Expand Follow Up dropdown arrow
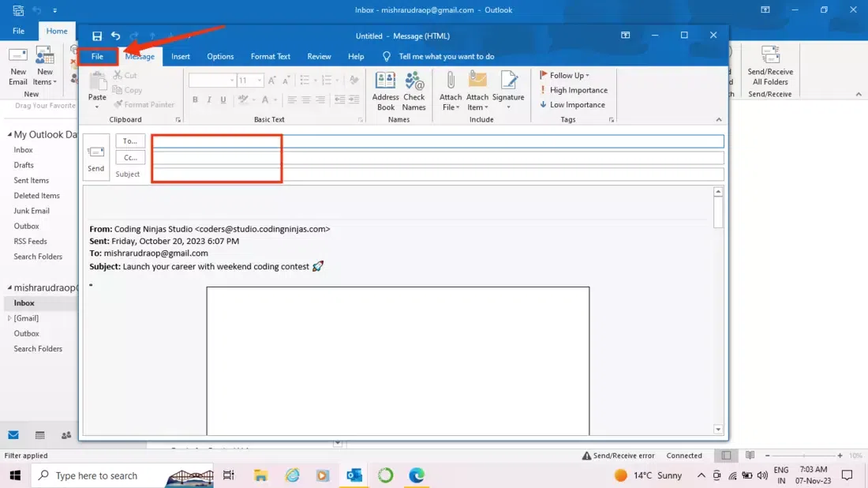The width and height of the screenshot is (868, 488). click(587, 75)
